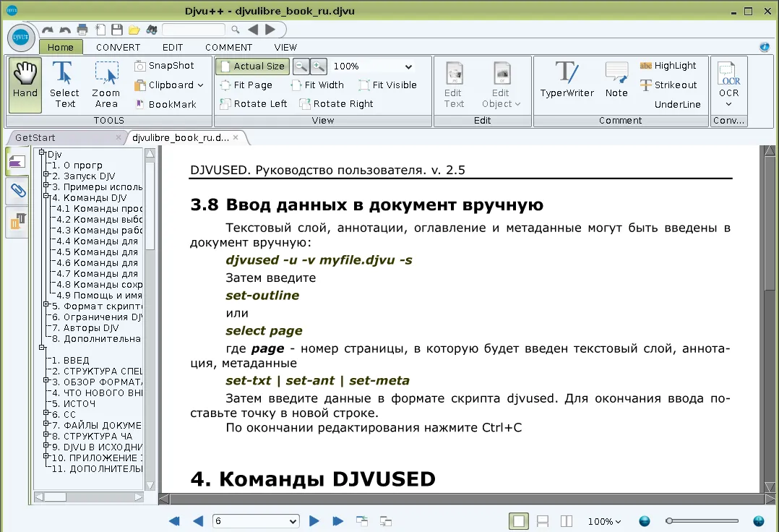
Task: Toggle single page layout in status bar
Action: coord(517,521)
